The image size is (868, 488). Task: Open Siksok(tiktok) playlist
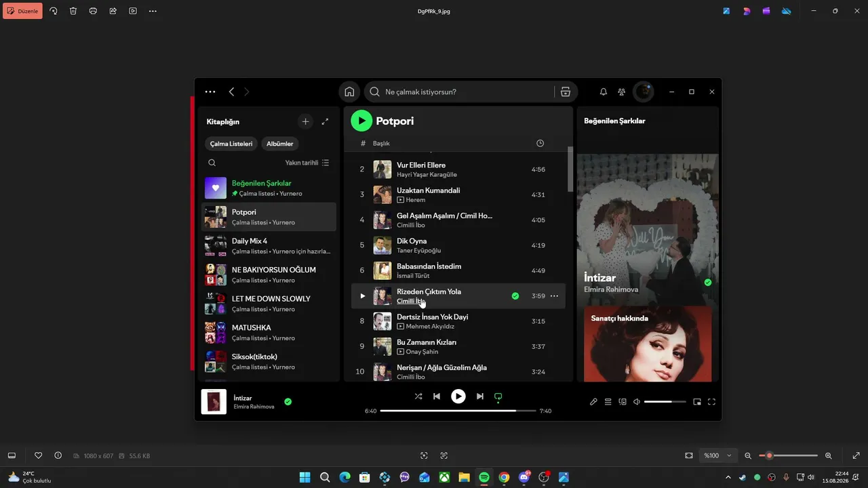[269, 361]
